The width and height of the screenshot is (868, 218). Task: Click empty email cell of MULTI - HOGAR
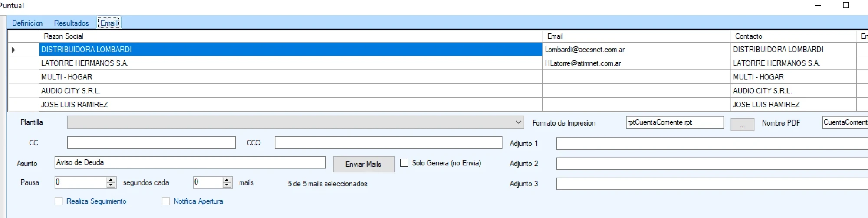point(637,77)
